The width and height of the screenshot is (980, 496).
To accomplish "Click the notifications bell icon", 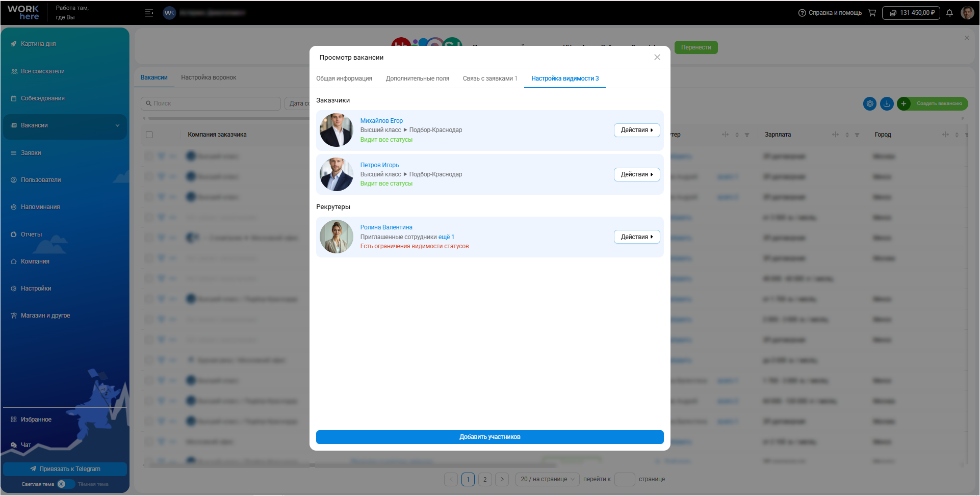I will pos(949,13).
